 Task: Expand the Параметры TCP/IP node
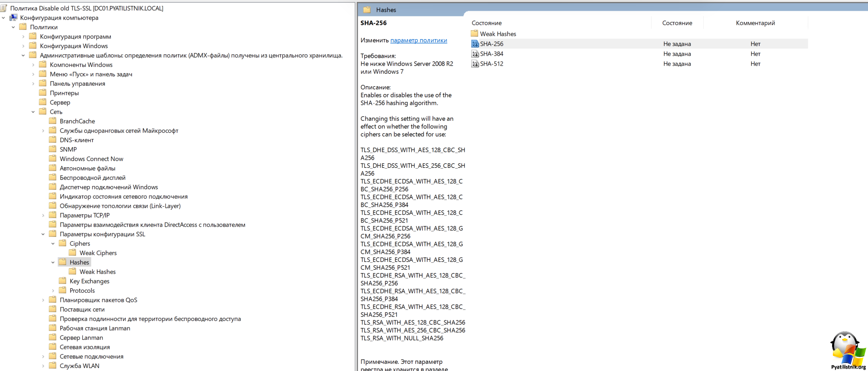(43, 215)
